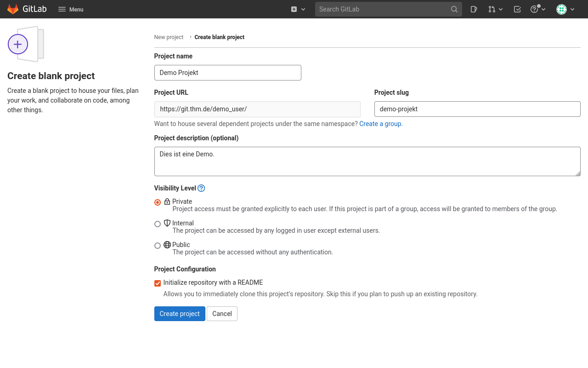Open the user avatar menu

(x=565, y=9)
